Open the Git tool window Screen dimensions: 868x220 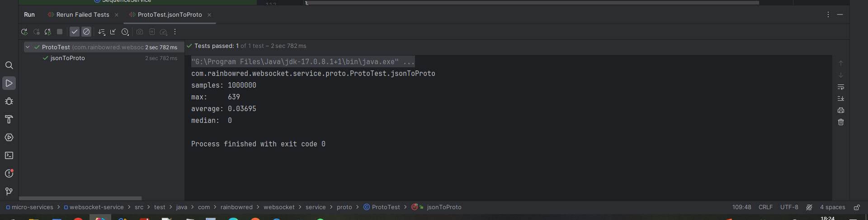(x=9, y=192)
